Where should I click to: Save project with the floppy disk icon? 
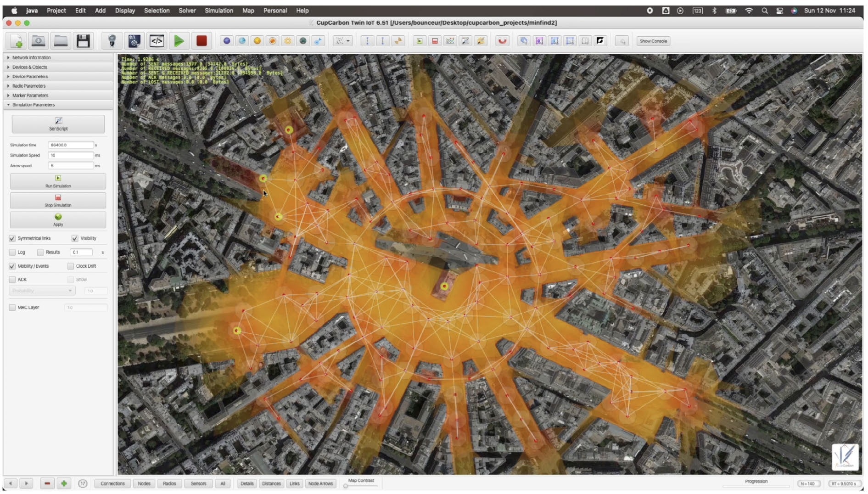tap(83, 41)
